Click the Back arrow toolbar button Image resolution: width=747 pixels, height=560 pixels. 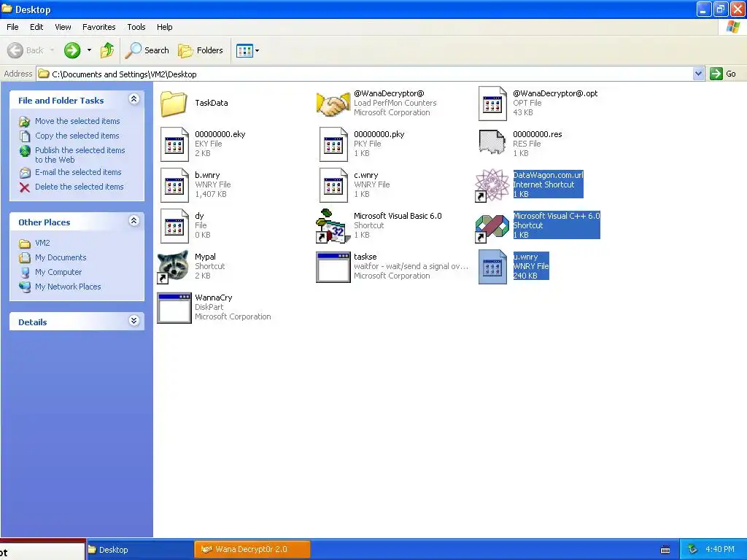click(26, 50)
